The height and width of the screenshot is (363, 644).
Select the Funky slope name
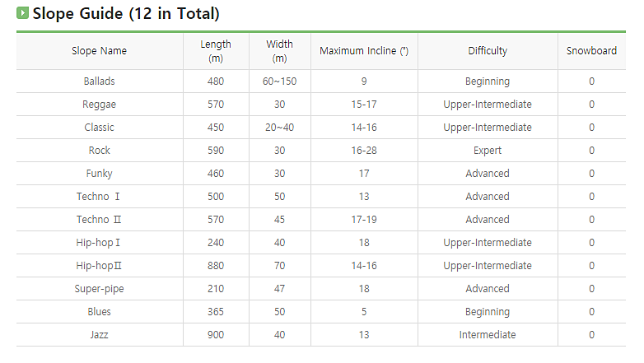tap(99, 174)
